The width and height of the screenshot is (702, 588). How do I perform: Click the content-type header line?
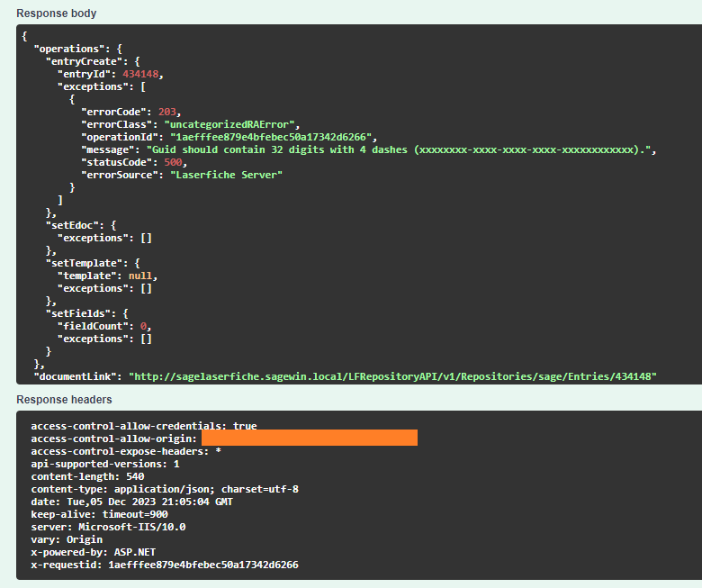tap(164, 489)
